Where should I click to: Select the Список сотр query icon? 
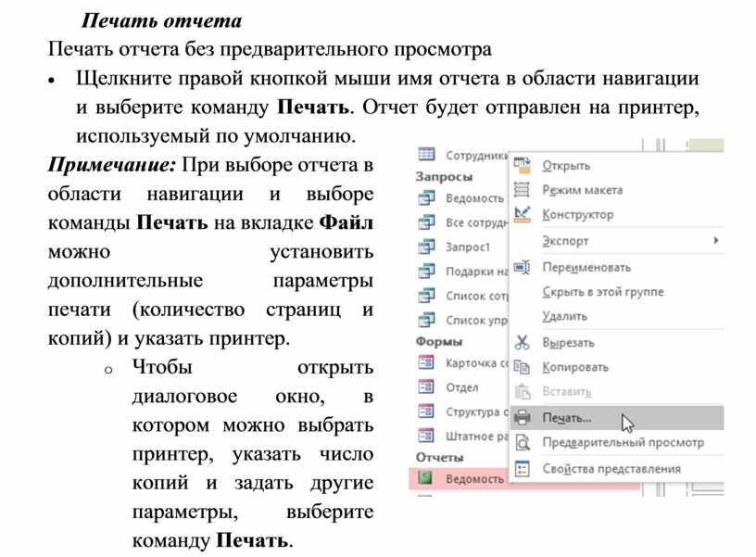(426, 295)
